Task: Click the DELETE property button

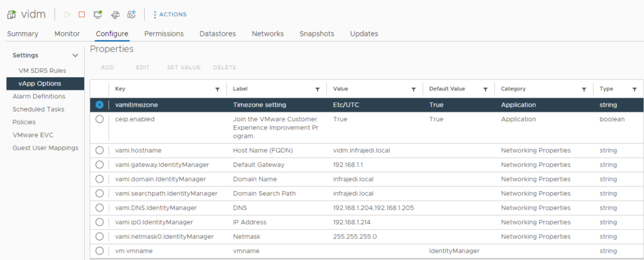Action: pyautogui.click(x=225, y=67)
